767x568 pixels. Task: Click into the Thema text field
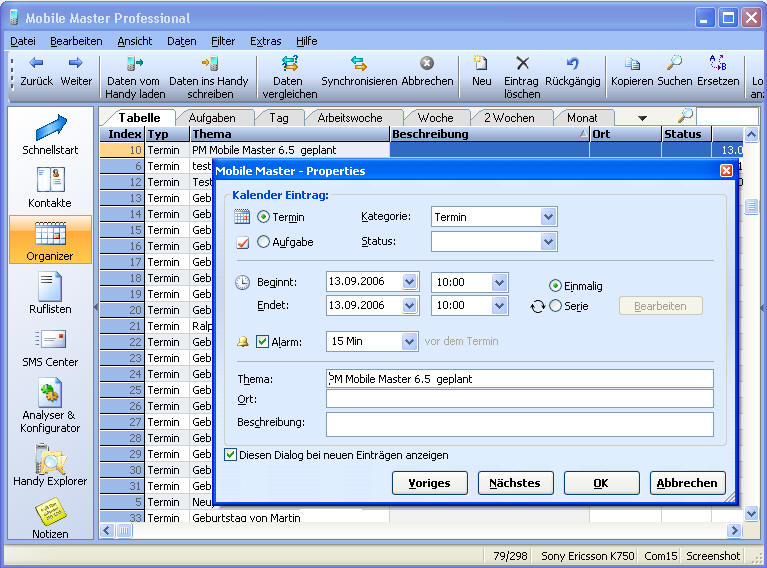click(519, 379)
